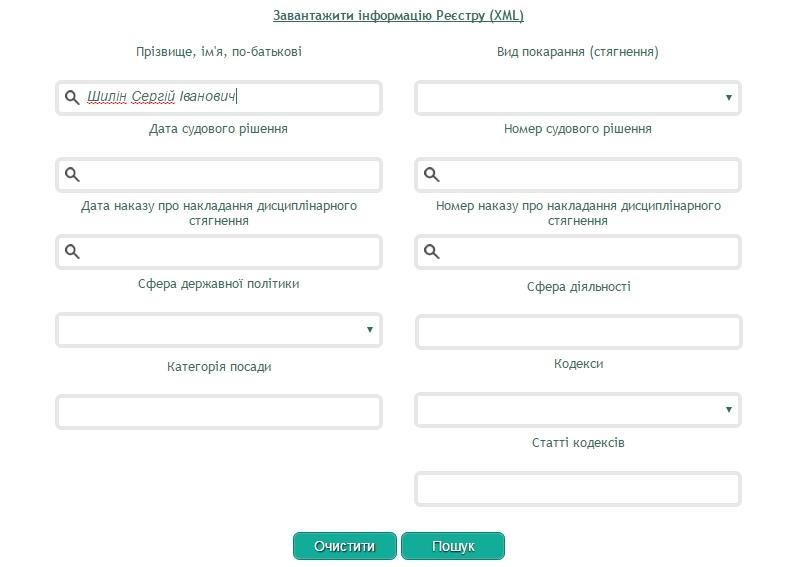The height and width of the screenshot is (567, 798).
Task: Click the search icon in Дата судового рішення
Action: point(72,174)
